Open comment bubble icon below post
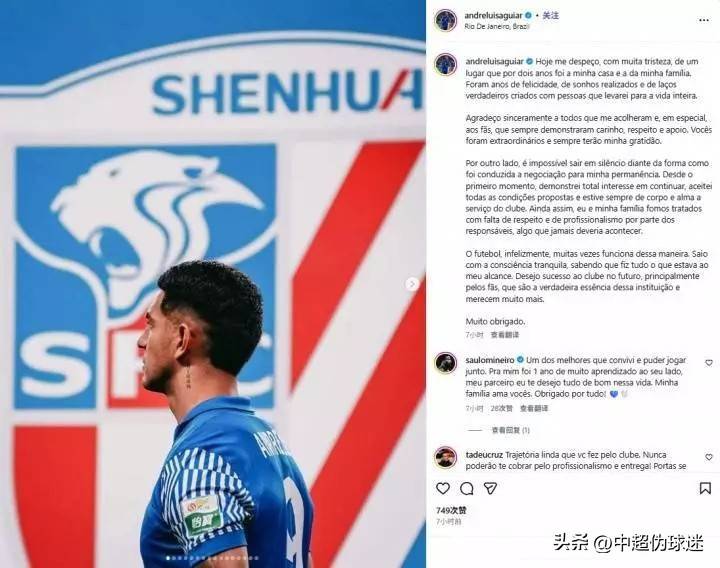The image size is (720, 568). coord(467,488)
